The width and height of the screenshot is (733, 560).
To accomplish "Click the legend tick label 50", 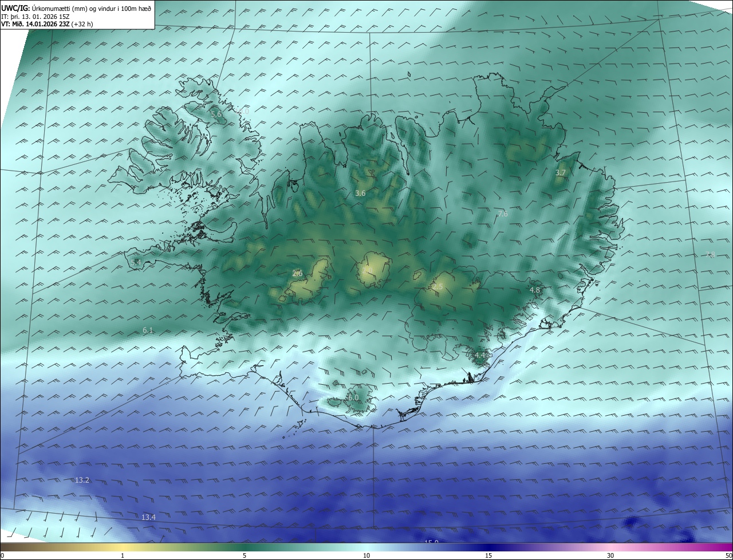I will [728, 555].
